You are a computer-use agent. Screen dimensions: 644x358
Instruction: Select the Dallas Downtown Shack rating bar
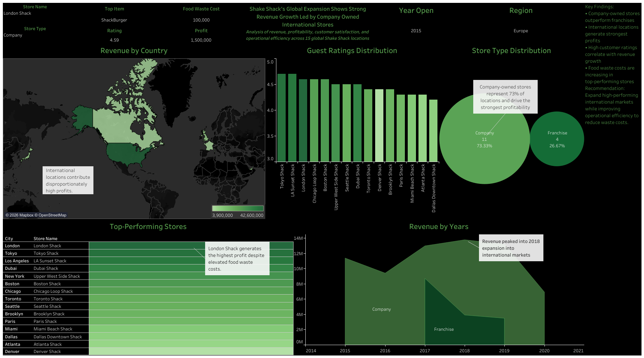433,130
